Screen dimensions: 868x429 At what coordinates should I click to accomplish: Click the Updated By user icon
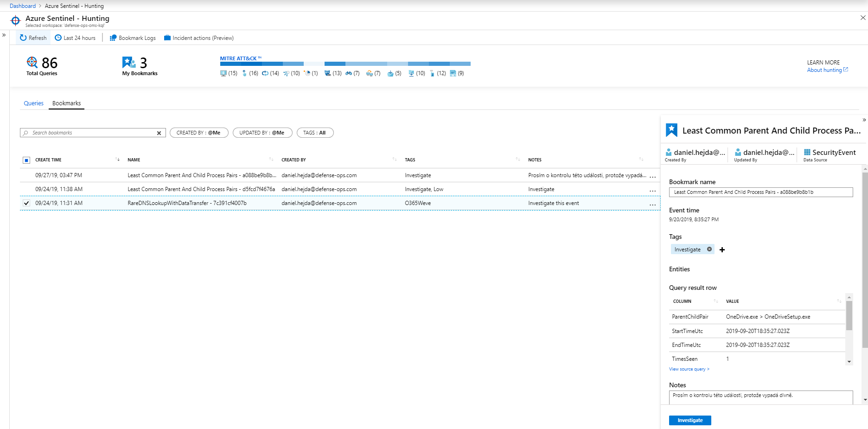(738, 152)
